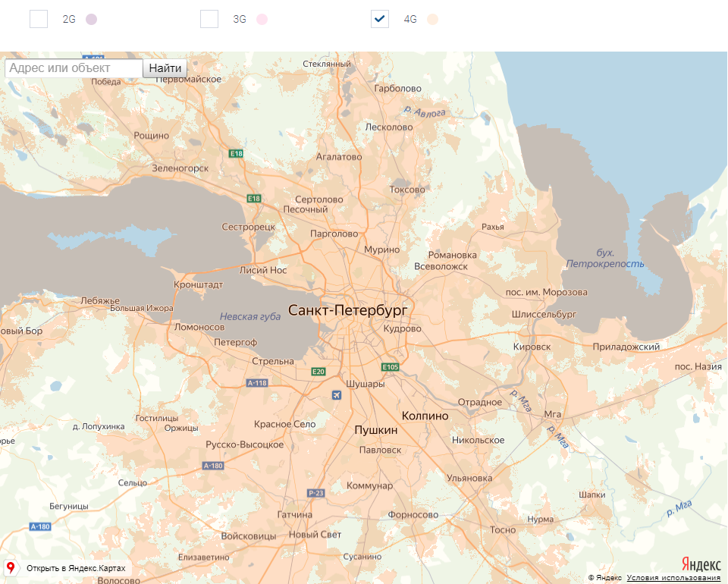Viewport: 728px width, 584px height.
Task: Click the pink 3G legend swatch
Action: tap(262, 19)
